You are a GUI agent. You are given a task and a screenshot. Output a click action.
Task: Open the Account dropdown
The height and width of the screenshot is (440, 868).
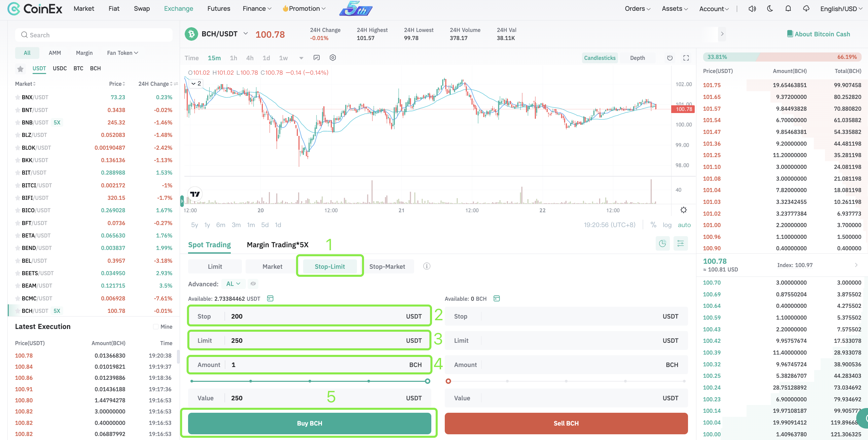tap(714, 9)
